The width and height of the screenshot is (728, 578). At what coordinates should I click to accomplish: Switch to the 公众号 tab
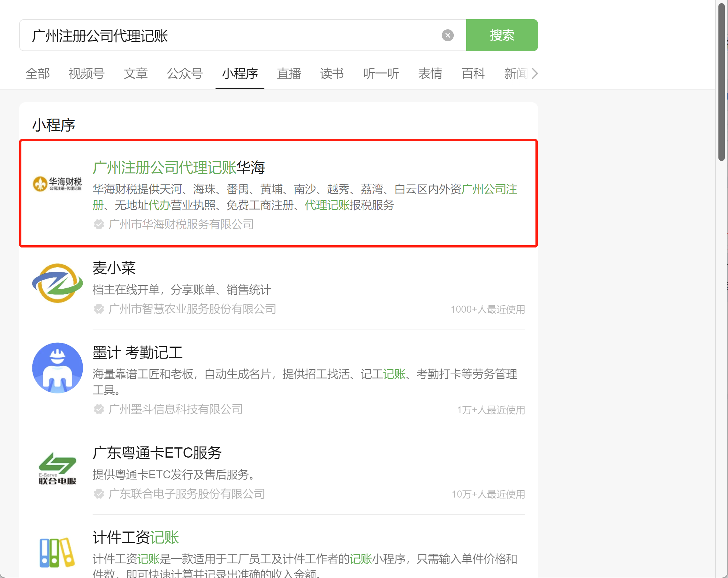click(x=185, y=73)
